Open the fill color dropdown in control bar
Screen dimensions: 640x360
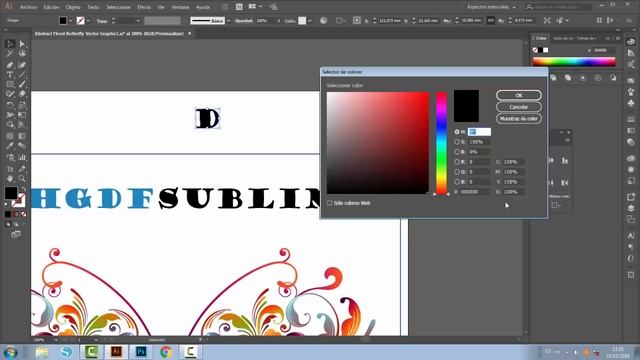coord(70,20)
